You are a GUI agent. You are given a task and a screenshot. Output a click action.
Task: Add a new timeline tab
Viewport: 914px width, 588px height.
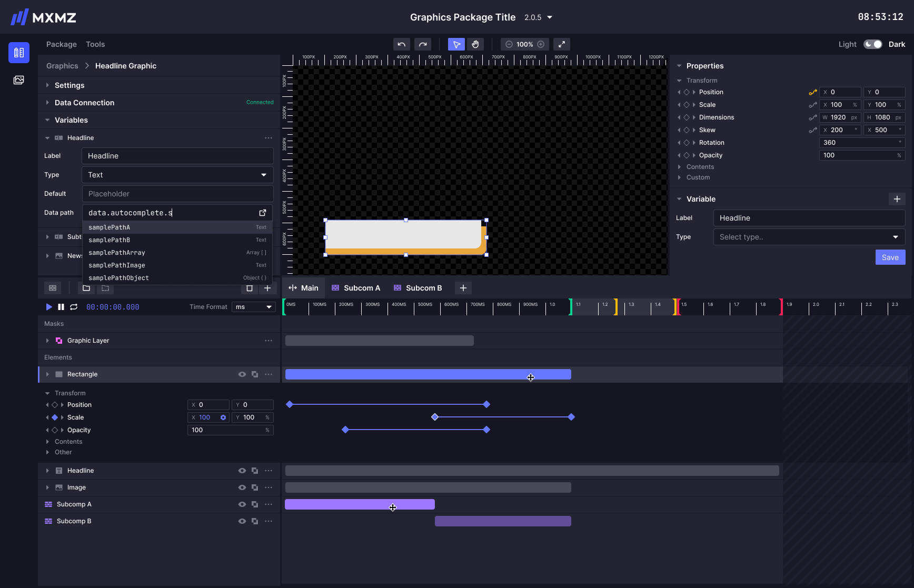[x=463, y=288]
